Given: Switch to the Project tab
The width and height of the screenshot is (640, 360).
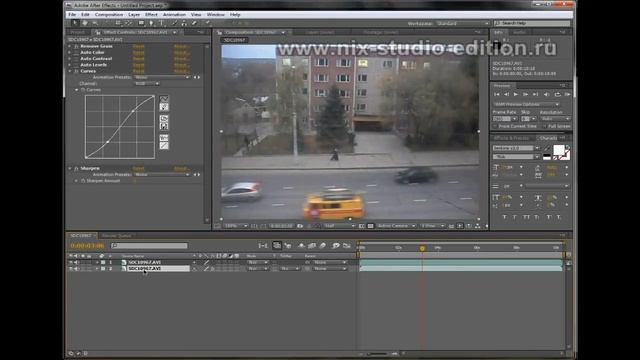Looking at the screenshot, I should tap(78, 32).
